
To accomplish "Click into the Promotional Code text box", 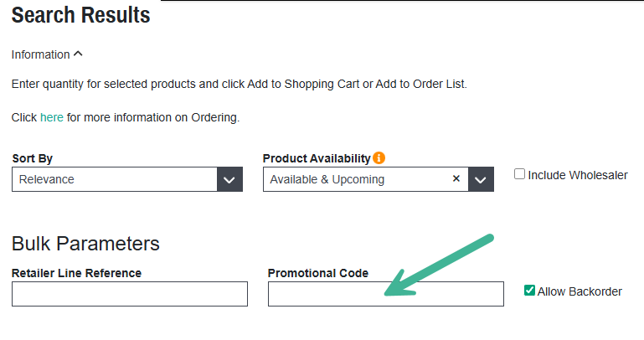I will pyautogui.click(x=386, y=294).
